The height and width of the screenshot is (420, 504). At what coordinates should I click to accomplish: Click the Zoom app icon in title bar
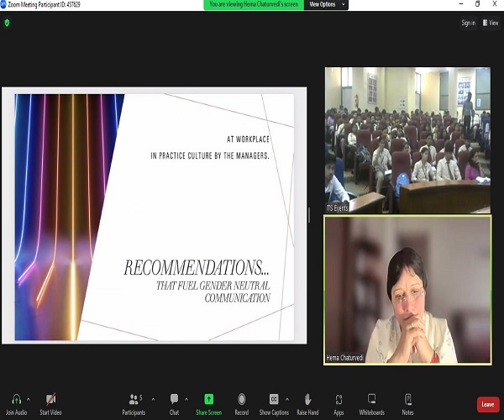pyautogui.click(x=3, y=4)
